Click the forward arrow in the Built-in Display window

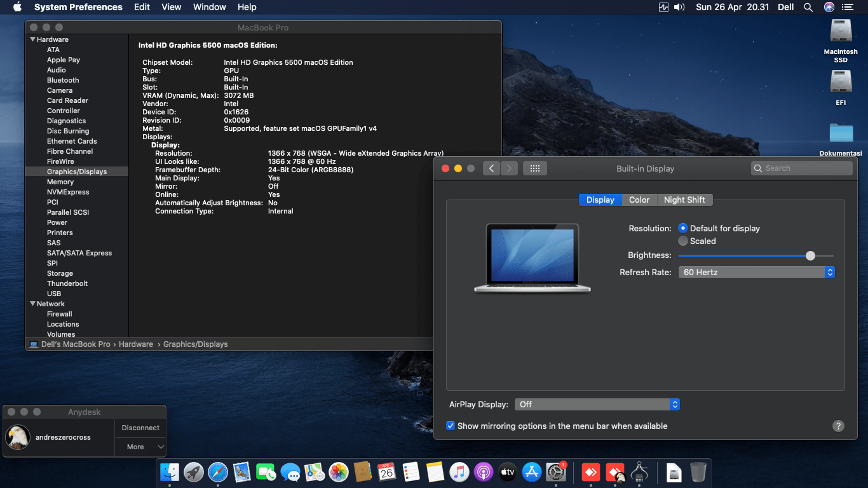click(509, 168)
